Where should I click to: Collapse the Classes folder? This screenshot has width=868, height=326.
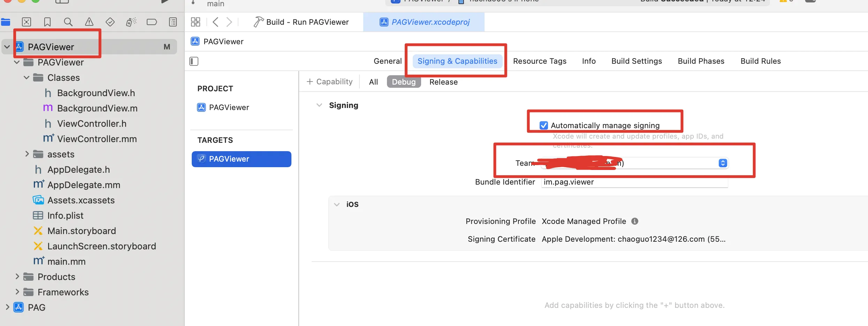pos(26,78)
